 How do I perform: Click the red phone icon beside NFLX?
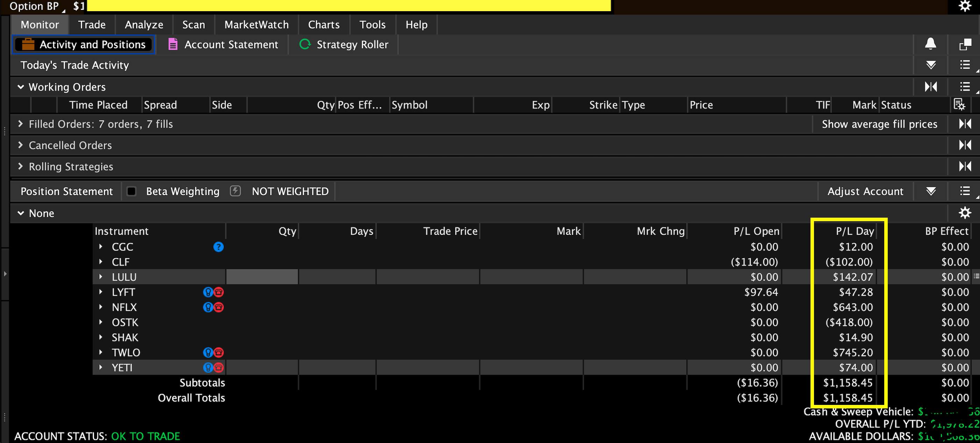219,307
